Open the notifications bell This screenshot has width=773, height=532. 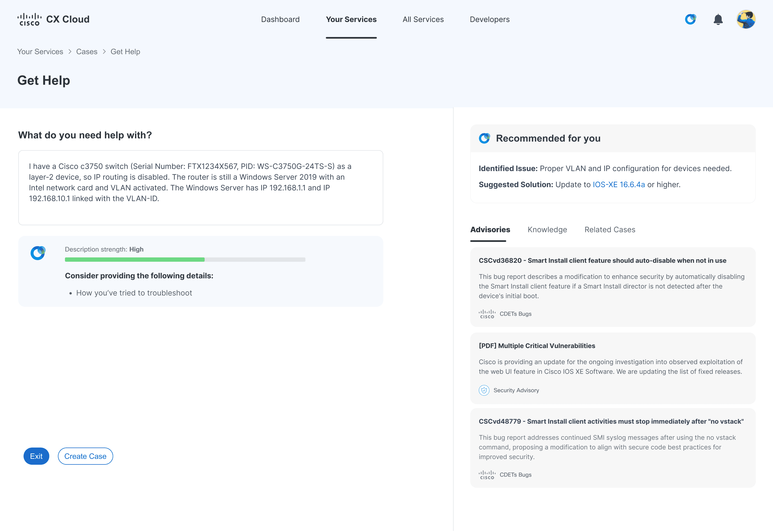(x=718, y=19)
